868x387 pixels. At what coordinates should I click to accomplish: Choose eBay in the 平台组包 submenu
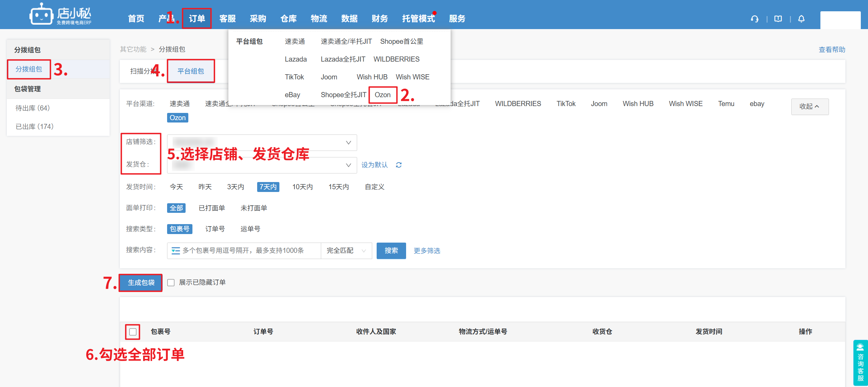(292, 95)
